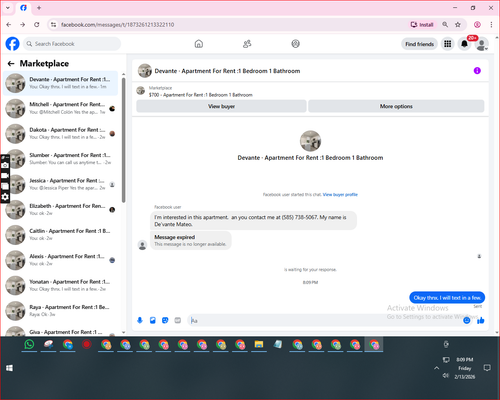Image resolution: width=500 pixels, height=400 pixels.
Task: Click the More options button
Action: 396,106
